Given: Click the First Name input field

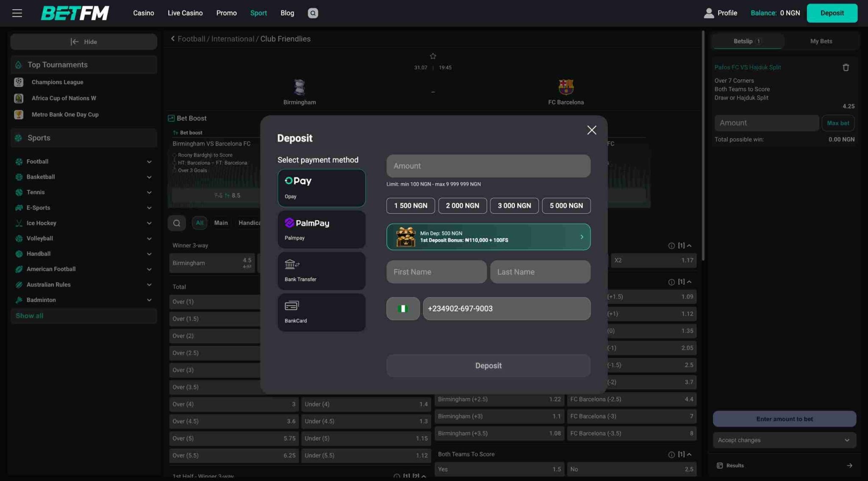Looking at the screenshot, I should (437, 272).
